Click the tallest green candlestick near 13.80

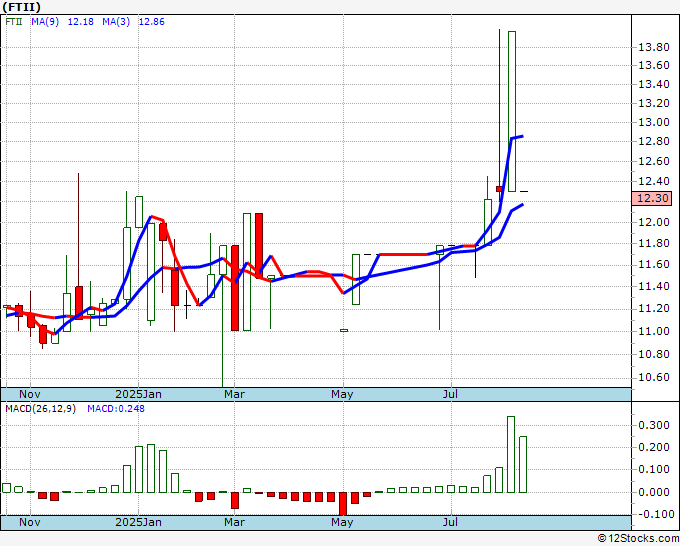coord(512,111)
